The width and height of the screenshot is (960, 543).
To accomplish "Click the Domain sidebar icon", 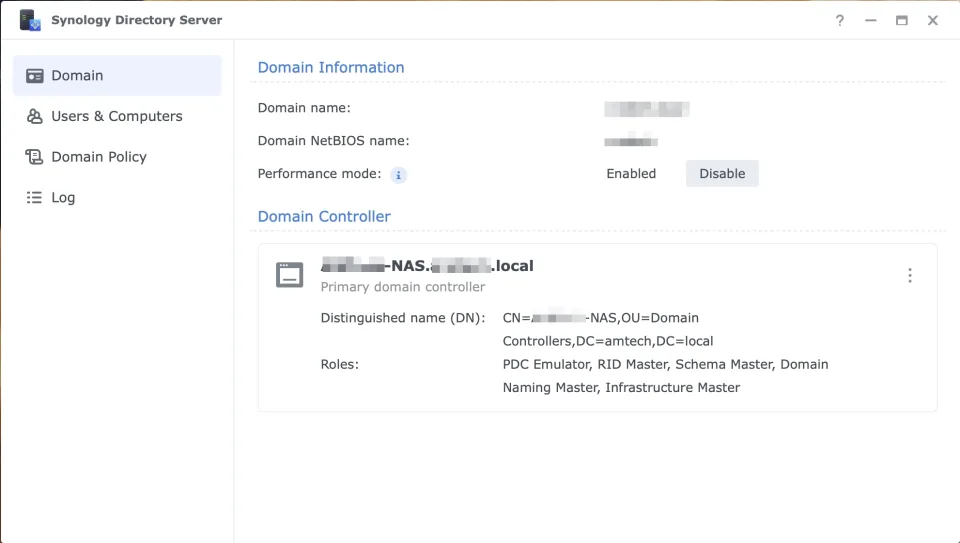I will pyautogui.click(x=34, y=75).
